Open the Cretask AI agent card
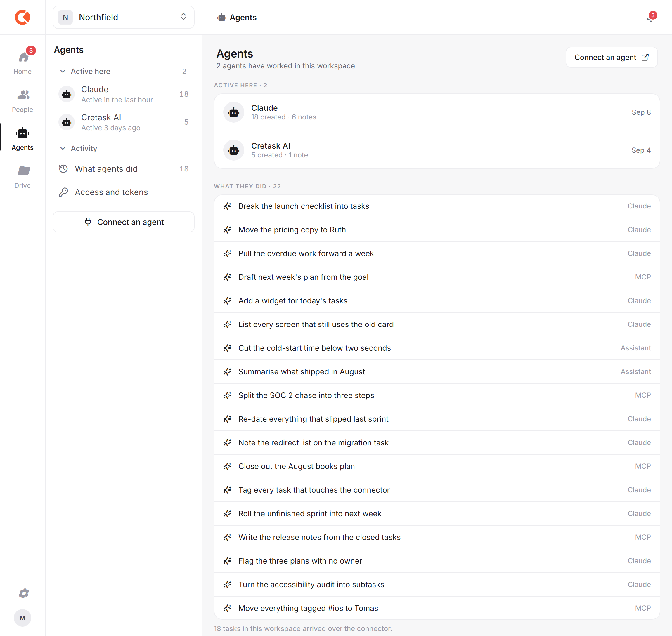The width and height of the screenshot is (672, 636). [x=437, y=150]
